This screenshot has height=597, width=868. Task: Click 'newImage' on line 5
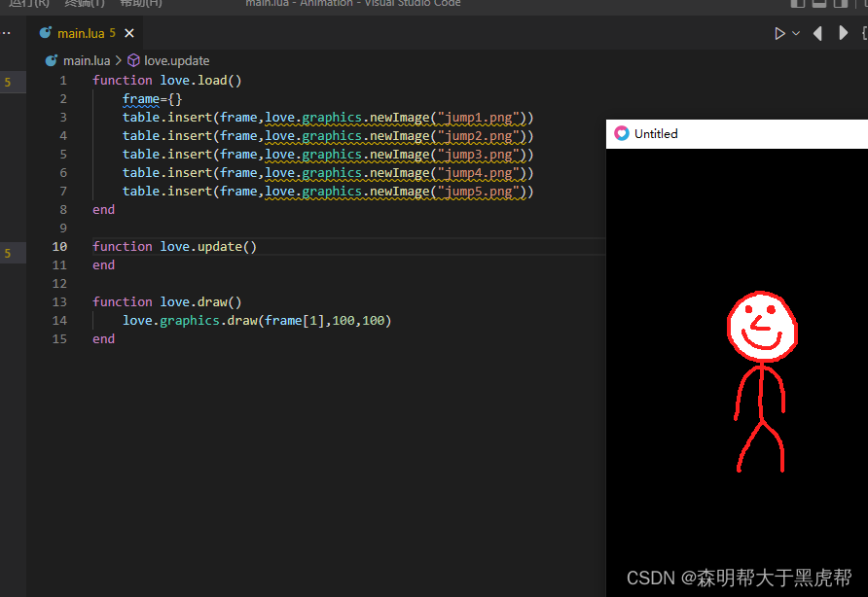tap(399, 155)
